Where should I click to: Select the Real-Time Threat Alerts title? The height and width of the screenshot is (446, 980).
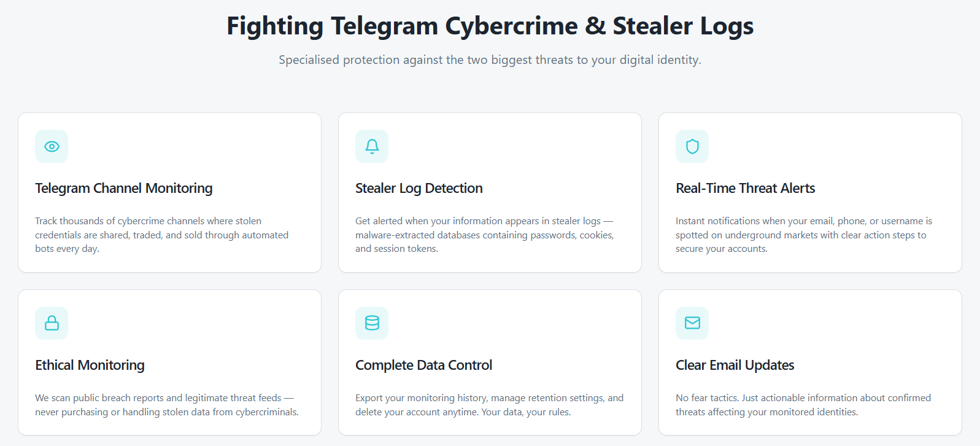745,188
